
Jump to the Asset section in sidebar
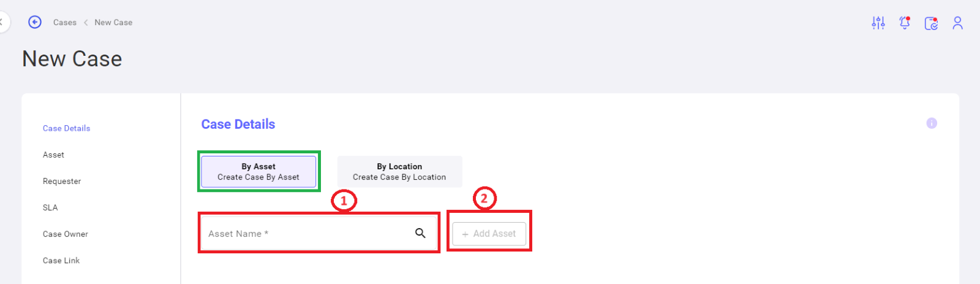point(53,155)
